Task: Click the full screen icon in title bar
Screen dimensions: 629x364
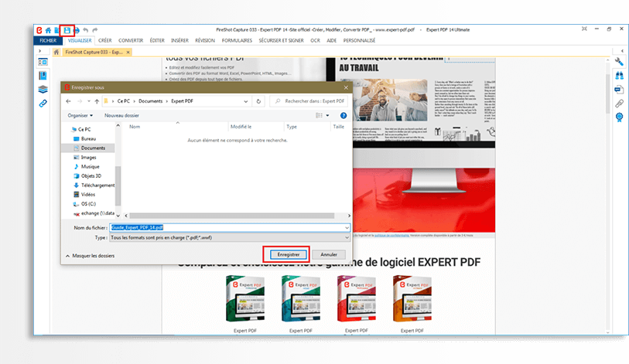Action: tap(584, 29)
